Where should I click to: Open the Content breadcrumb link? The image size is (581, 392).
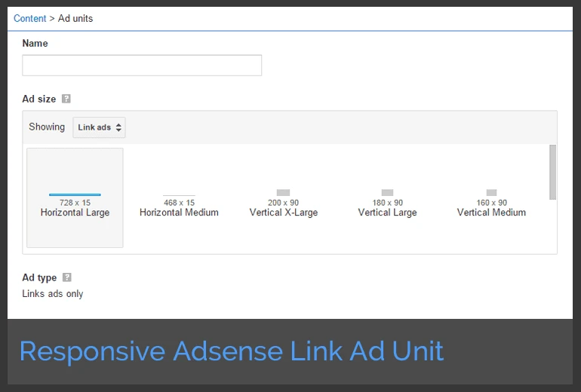pos(29,18)
